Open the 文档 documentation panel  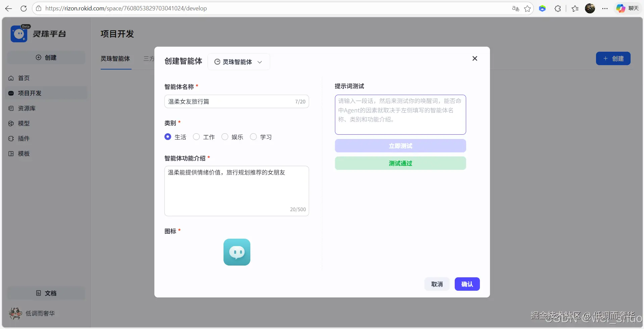[x=46, y=293]
